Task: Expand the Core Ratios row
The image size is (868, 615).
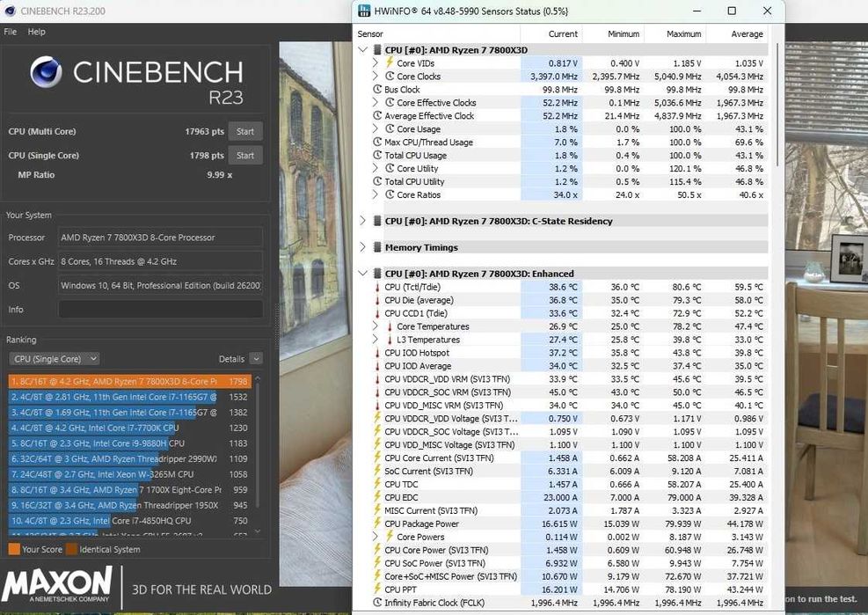Action: tap(376, 195)
